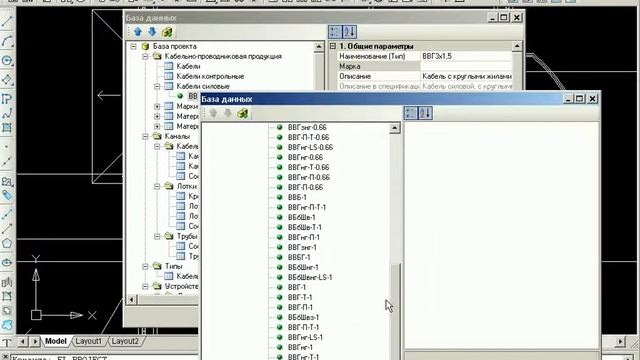Select the Кабели table node

[x=188, y=66]
